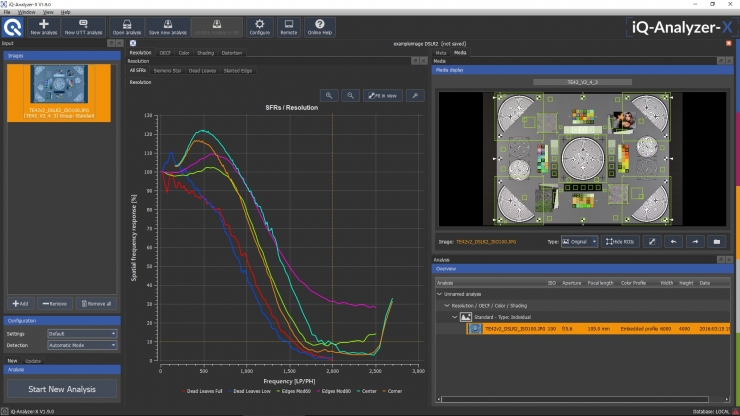Click Save new analysis icon
Screen dimensions: 740x416
click(168, 27)
